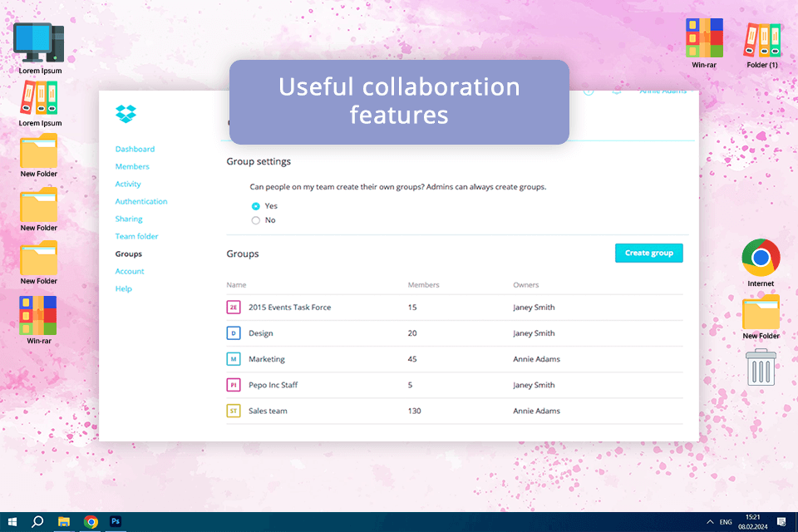The height and width of the screenshot is (532, 798).
Task: Open the Help sidebar item
Action: (123, 288)
